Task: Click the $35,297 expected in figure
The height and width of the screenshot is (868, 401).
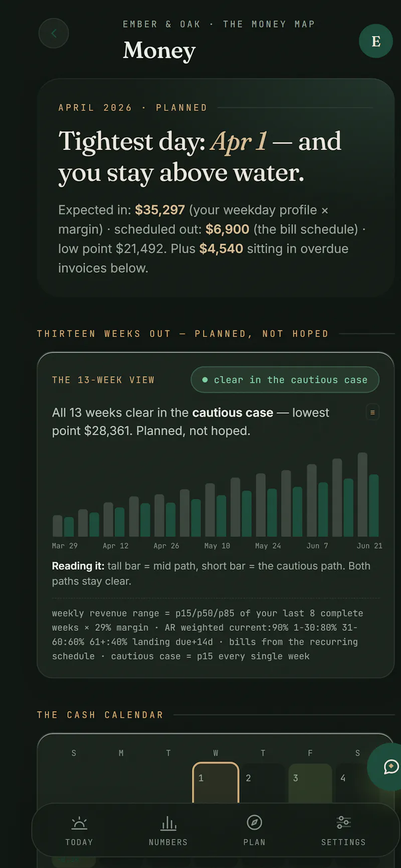Action: [160, 210]
